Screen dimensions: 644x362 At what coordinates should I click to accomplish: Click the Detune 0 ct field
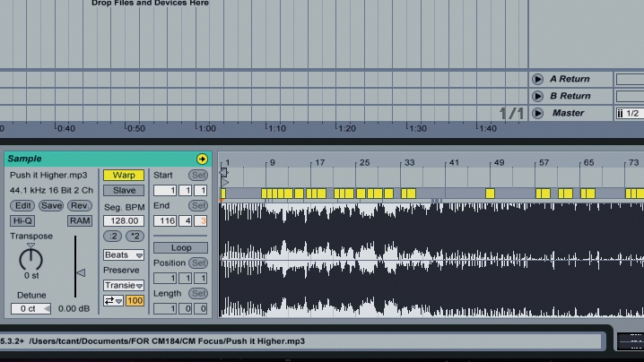(30, 308)
